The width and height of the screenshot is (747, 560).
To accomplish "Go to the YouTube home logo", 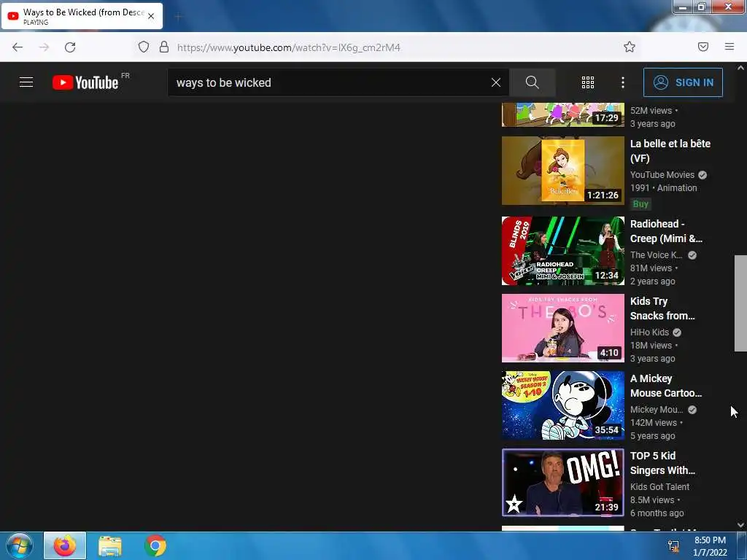I will point(86,82).
